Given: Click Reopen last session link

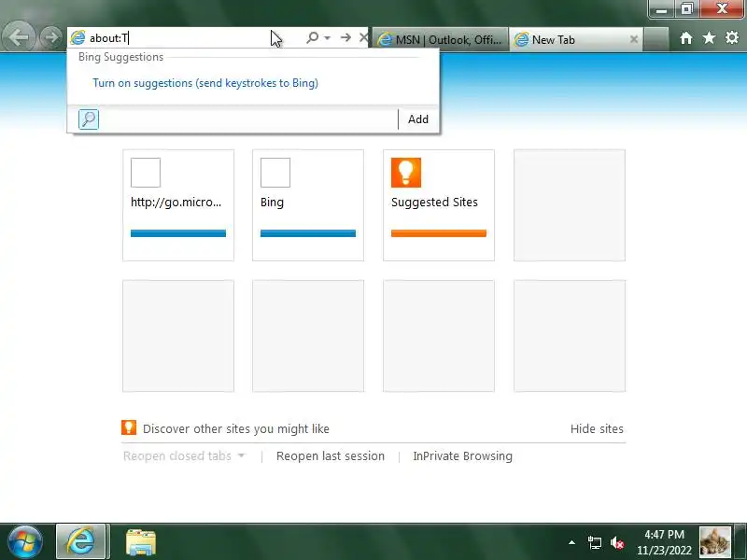Looking at the screenshot, I should click(x=331, y=456).
